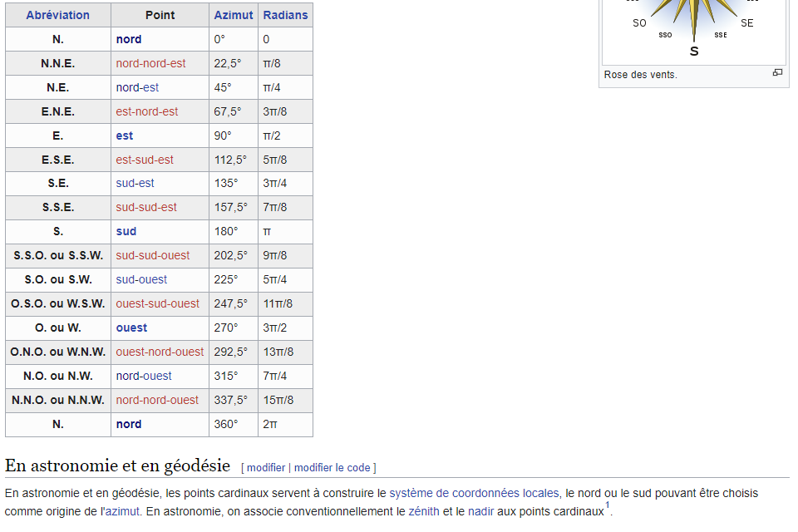Open the sud-sud-ouest link

pyautogui.click(x=153, y=255)
